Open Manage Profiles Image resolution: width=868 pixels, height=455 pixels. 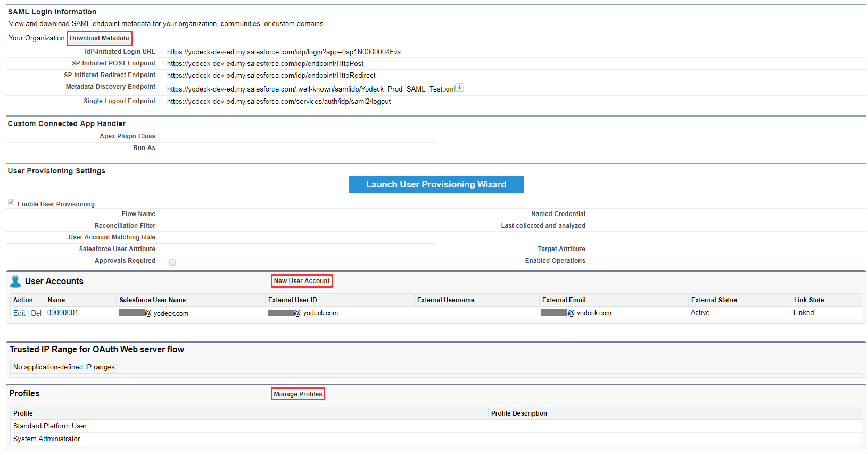pos(298,394)
